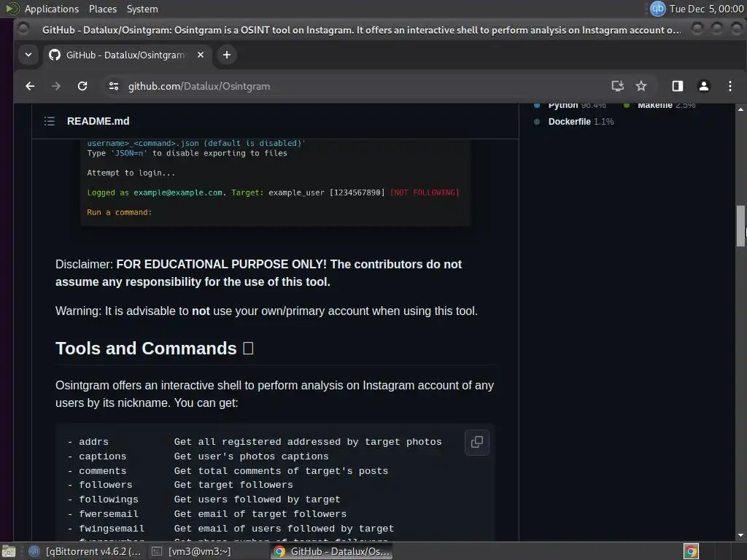Open the System menu
This screenshot has height=560, width=747.
click(142, 9)
